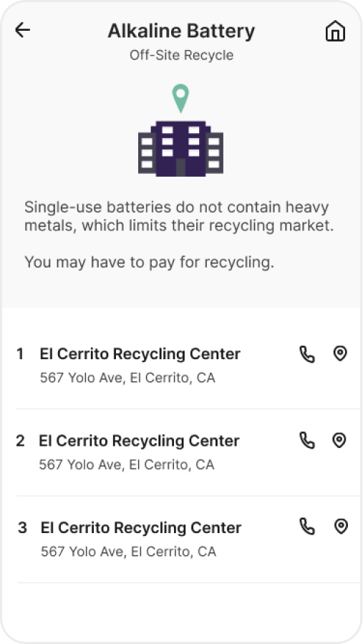The image size is (363, 644).
Task: Open the home screen icon
Action: click(x=336, y=31)
